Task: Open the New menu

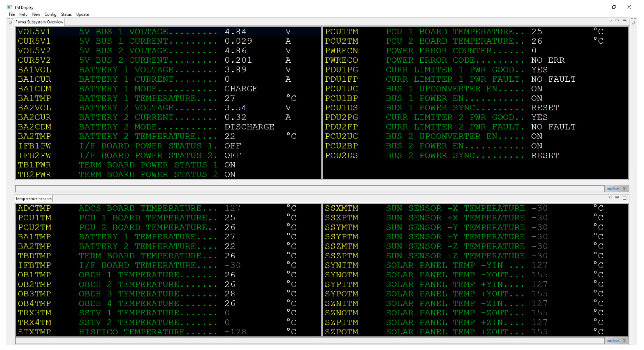Action: pyautogui.click(x=36, y=14)
